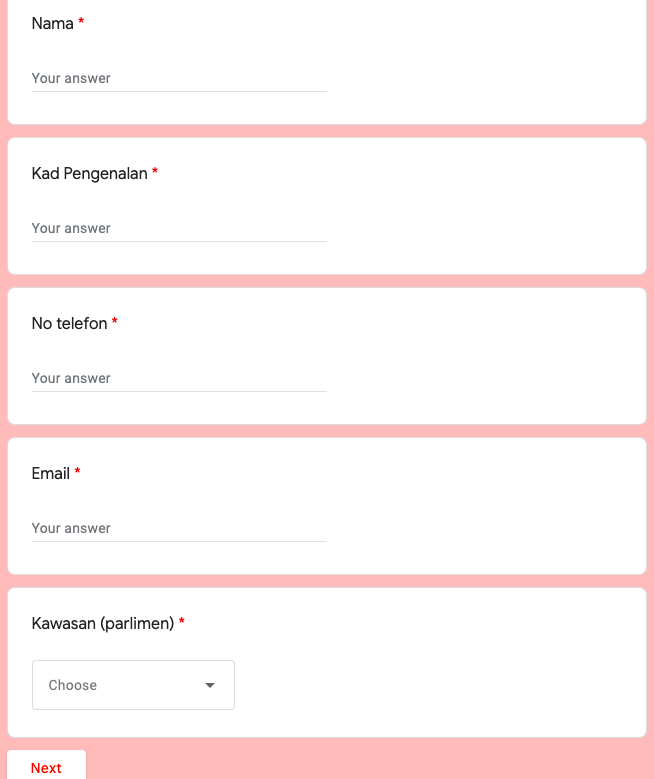Click the No telefon question label
Image resolution: width=654 pixels, height=779 pixels.
pos(69,323)
